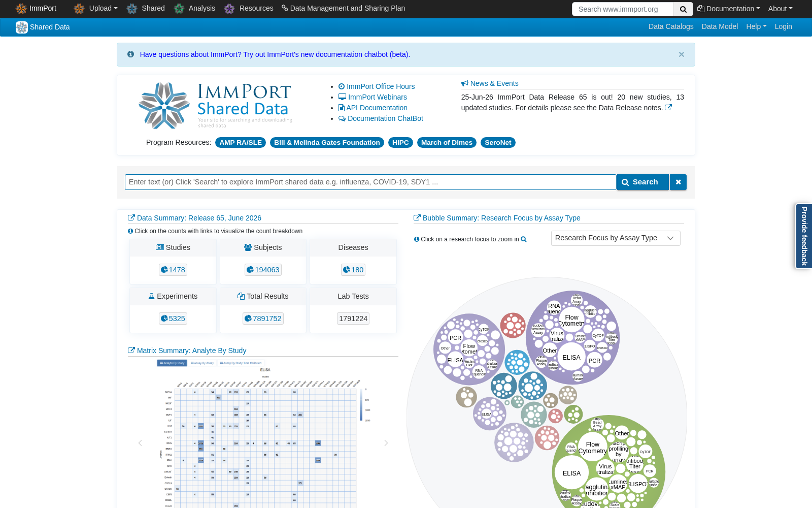Click the ELISA bubble in the green cluster
Image resolution: width=812 pixels, height=508 pixels.
point(571,473)
